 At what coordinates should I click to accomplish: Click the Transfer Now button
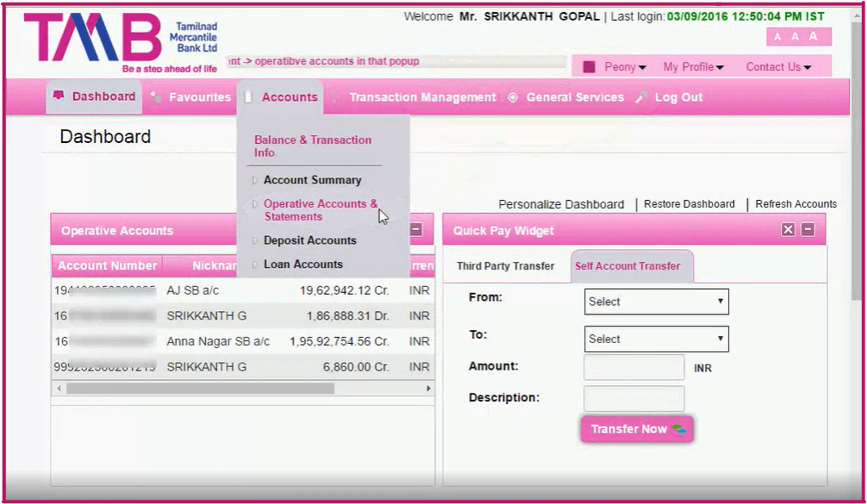[636, 428]
